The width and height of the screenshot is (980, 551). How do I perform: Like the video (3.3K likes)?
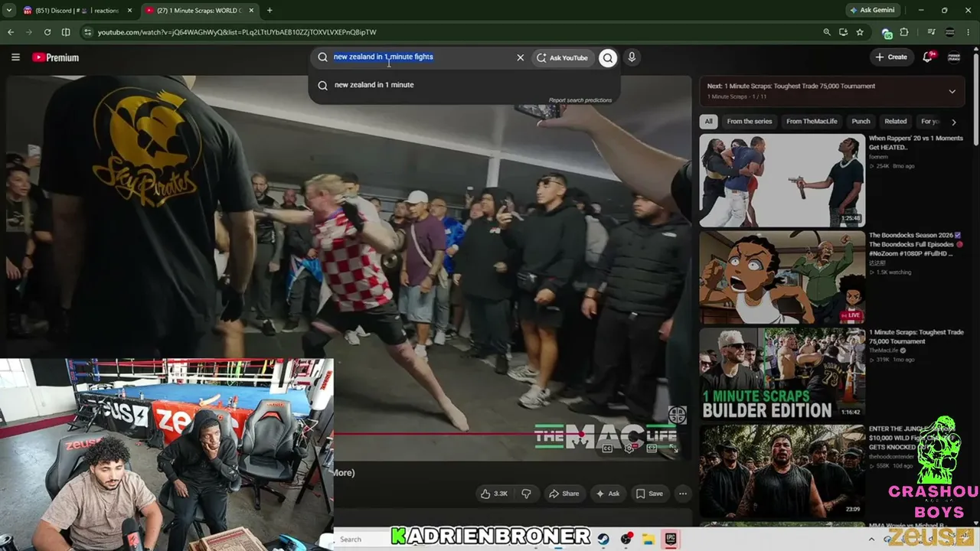click(x=494, y=494)
